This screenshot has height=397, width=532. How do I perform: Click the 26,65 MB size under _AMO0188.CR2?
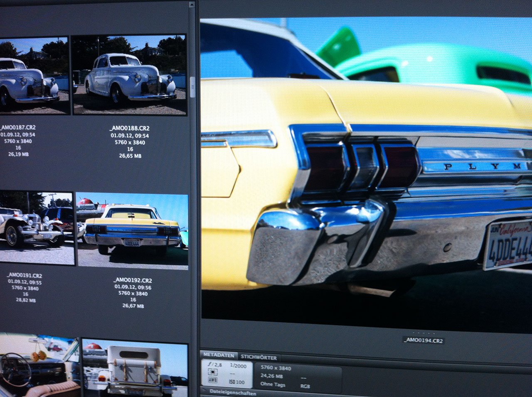[130, 156]
